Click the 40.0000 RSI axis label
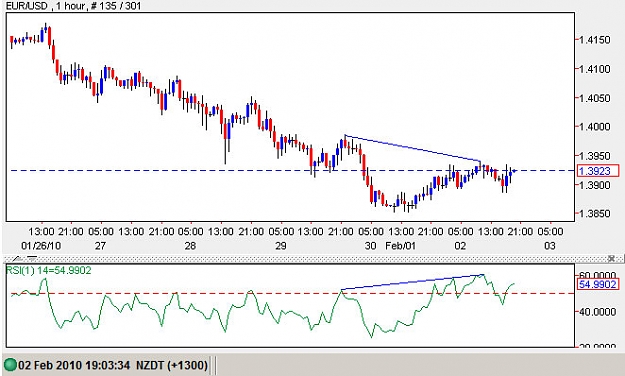This screenshot has height=376, width=625. pos(597,311)
